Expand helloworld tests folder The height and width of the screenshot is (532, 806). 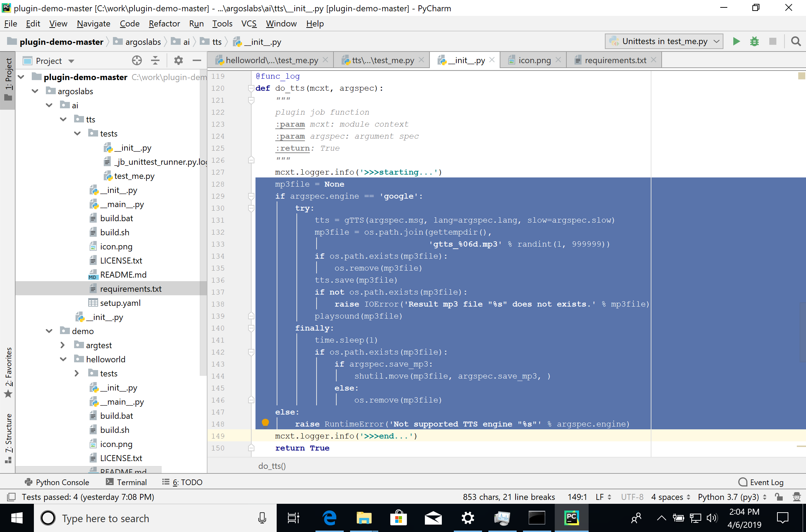77,373
